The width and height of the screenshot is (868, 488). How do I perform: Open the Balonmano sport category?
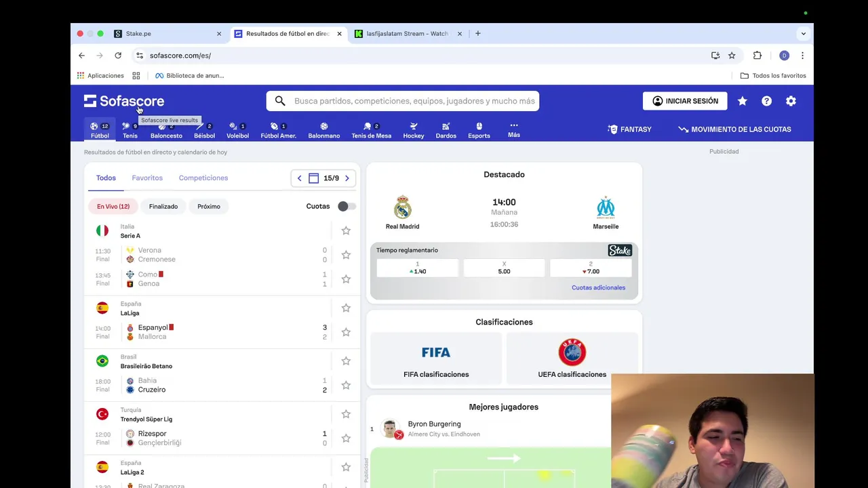point(324,130)
